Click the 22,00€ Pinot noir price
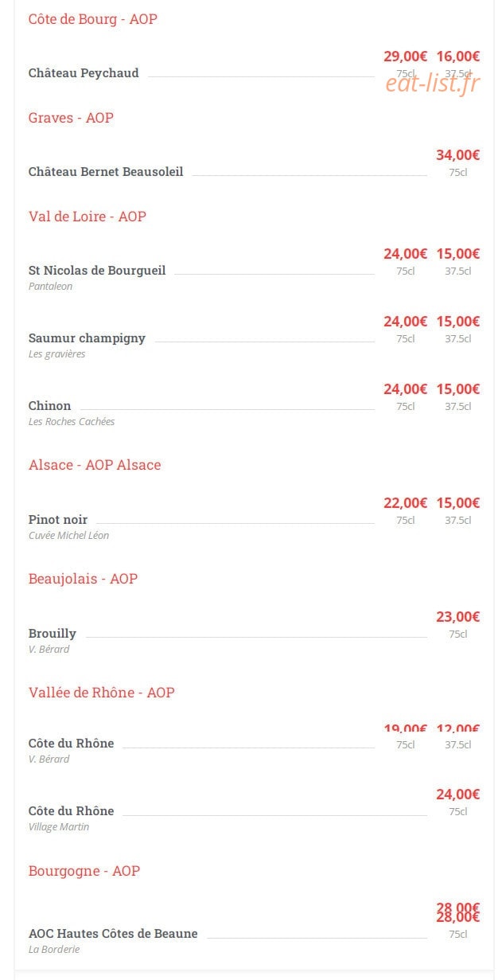Image resolution: width=502 pixels, height=980 pixels. pyautogui.click(x=405, y=503)
